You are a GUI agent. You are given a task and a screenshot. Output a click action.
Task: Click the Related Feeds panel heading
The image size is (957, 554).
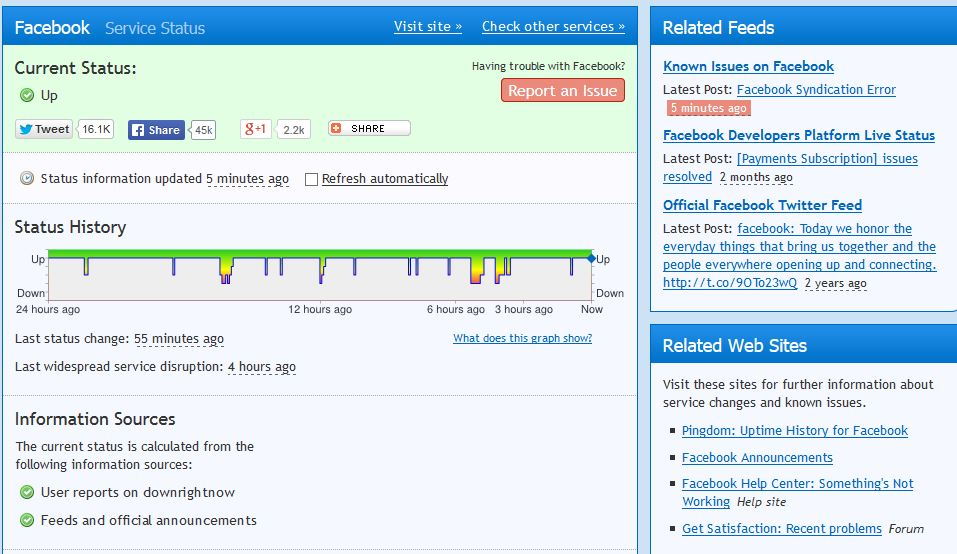click(x=718, y=27)
